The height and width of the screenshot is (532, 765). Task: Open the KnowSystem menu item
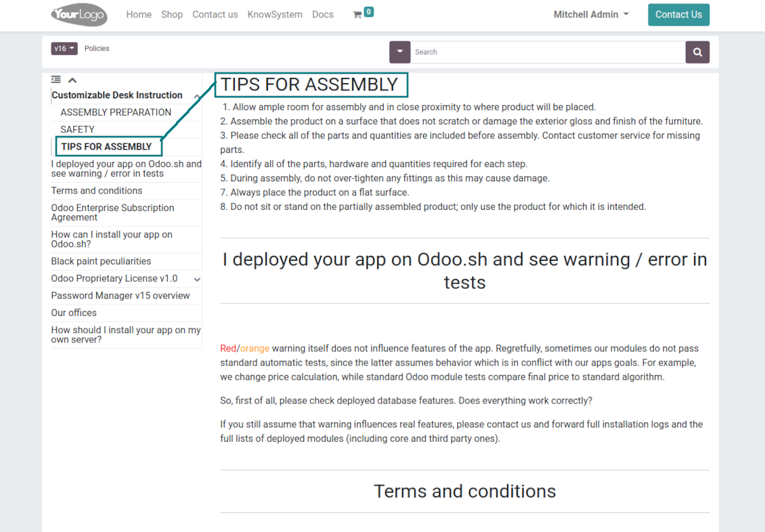[275, 15]
